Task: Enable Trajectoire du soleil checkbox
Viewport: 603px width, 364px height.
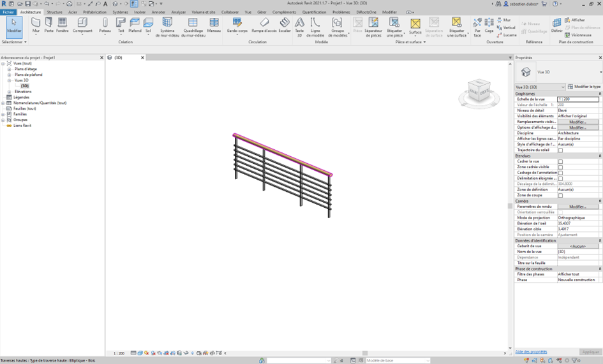Action: (x=560, y=150)
